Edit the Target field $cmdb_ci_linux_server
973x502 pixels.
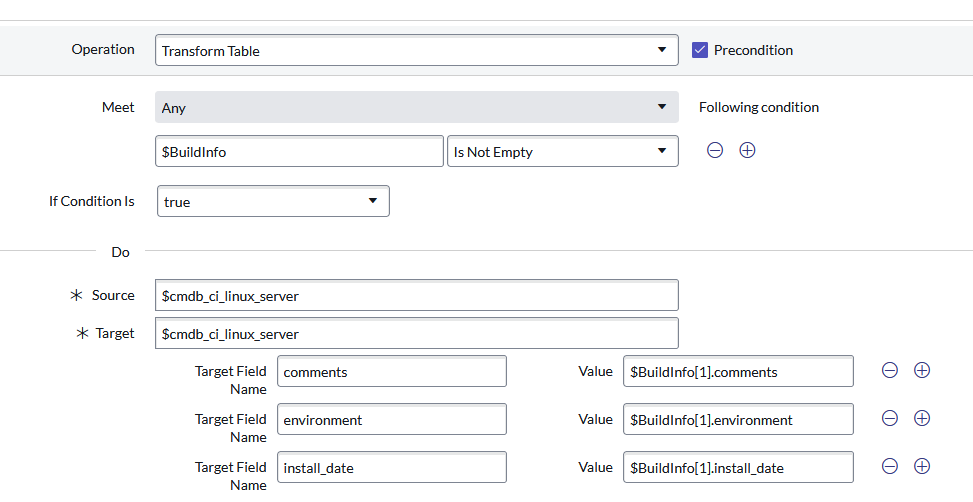click(416, 333)
